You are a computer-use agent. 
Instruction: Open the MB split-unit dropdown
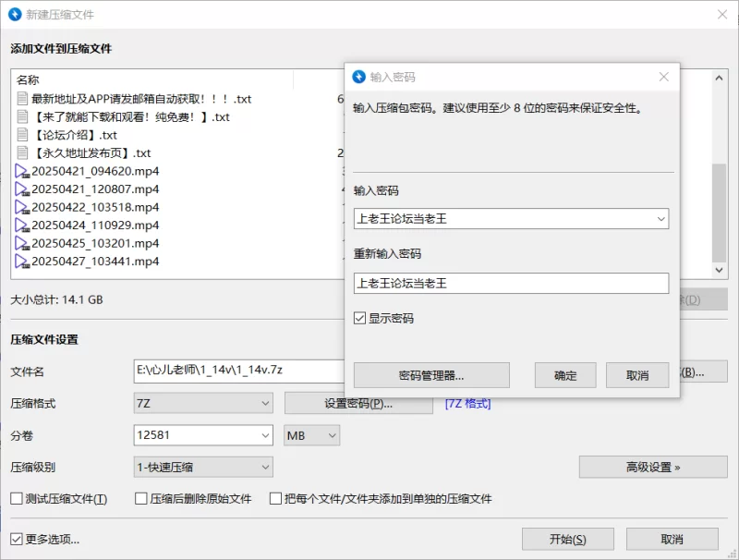click(311, 435)
